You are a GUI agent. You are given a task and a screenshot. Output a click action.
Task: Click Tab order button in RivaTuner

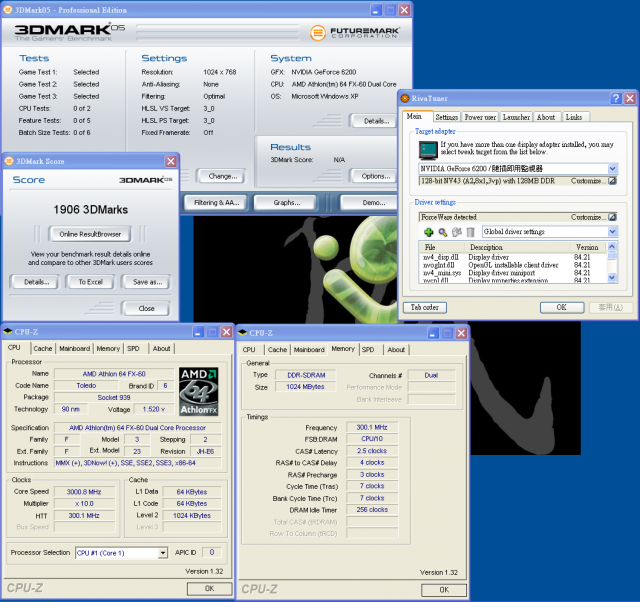[424, 307]
